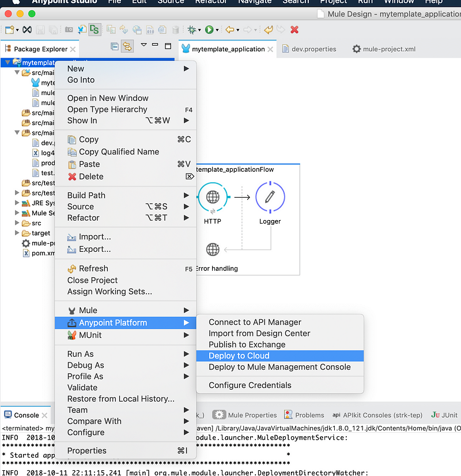The height and width of the screenshot is (476, 461).
Task: Click the @ toolbar icon
Action: point(162,30)
